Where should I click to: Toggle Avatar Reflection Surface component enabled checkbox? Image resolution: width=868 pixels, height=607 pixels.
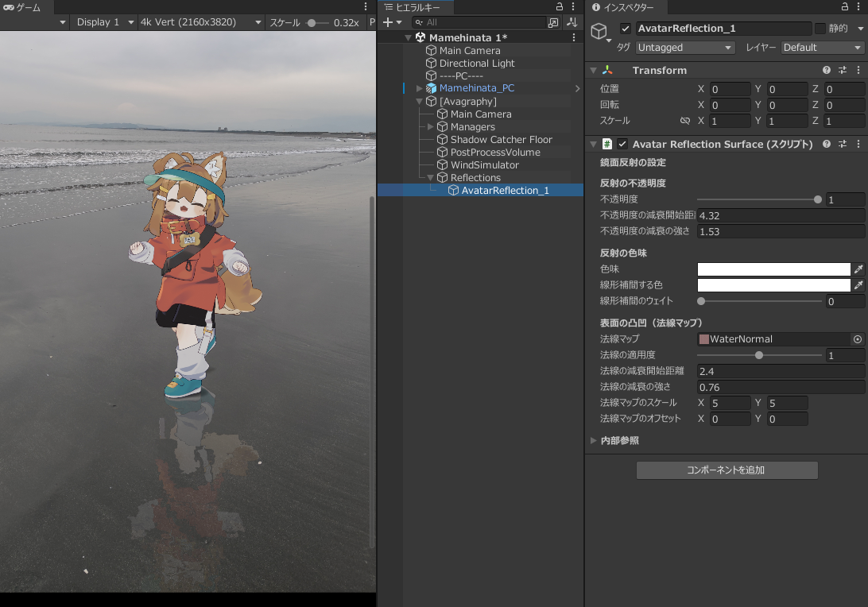click(622, 144)
